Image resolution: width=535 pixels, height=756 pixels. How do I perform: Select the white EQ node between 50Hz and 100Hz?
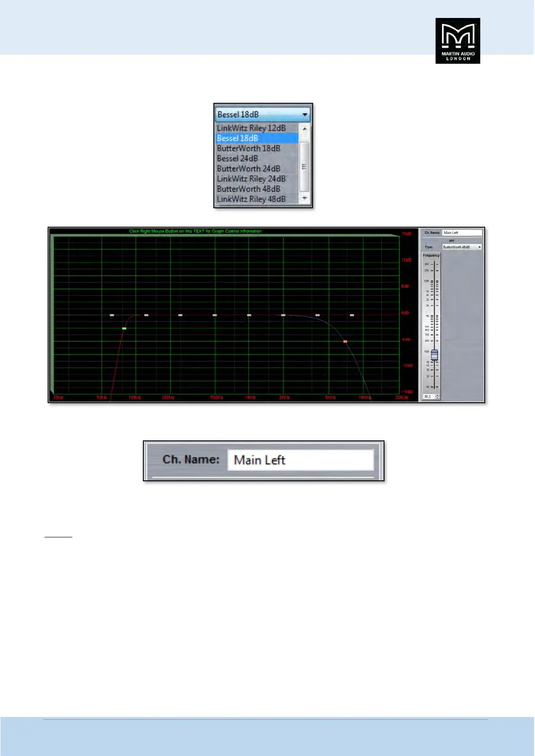point(112,315)
